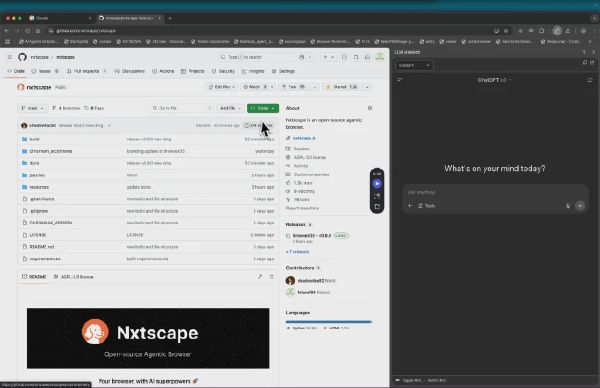600x388 pixels.
Task: Open the ChatGPT o3 model selector
Action: click(x=494, y=80)
